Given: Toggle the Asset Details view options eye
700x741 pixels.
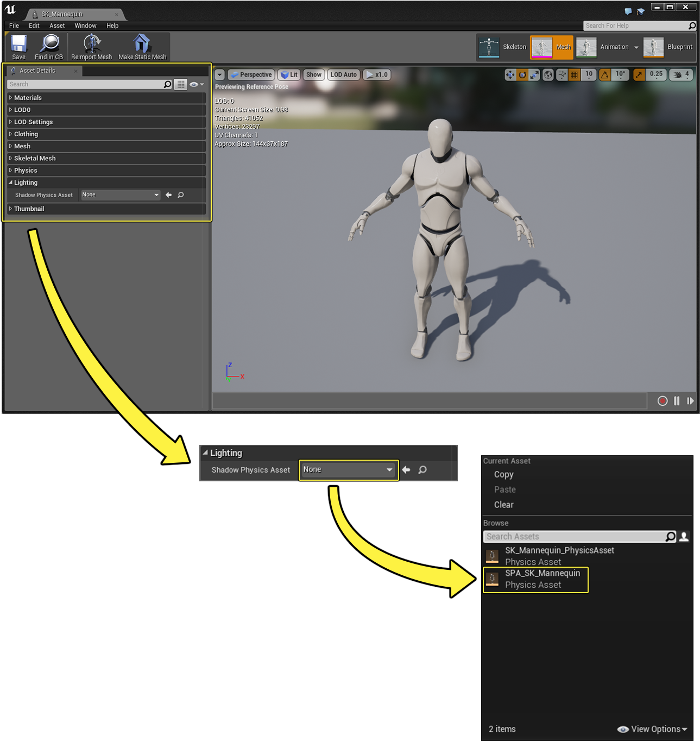Looking at the screenshot, I should pos(195,84).
